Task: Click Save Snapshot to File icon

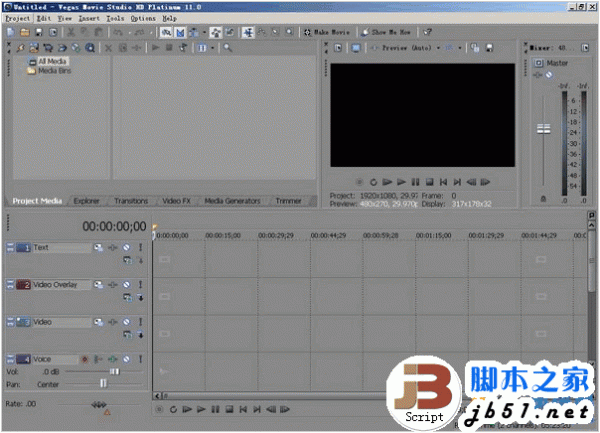Action: pyautogui.click(x=489, y=48)
